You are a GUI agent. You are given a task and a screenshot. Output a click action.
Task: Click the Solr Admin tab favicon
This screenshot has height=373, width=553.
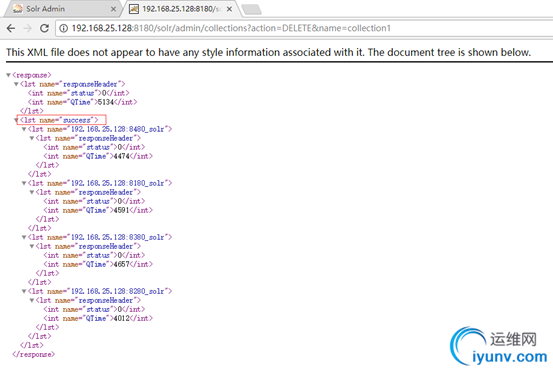tap(18, 9)
